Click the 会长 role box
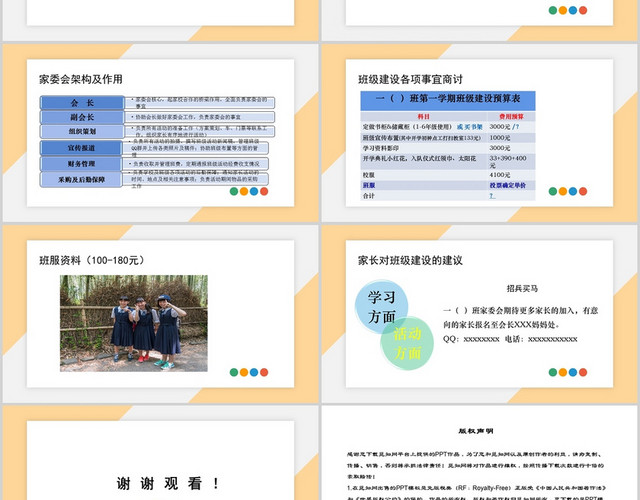 pos(82,103)
